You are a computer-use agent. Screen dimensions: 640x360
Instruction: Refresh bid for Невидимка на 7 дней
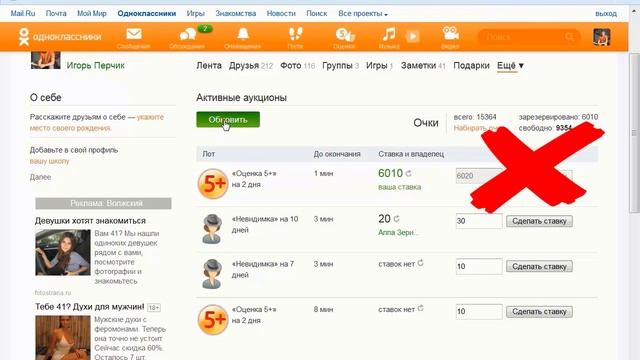click(x=420, y=263)
